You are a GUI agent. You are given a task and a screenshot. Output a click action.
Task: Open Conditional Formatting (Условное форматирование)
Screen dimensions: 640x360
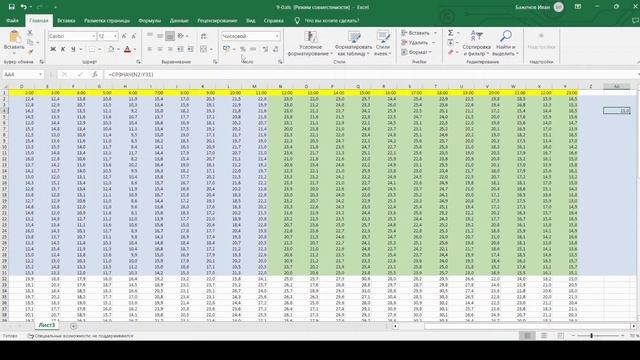coord(310,43)
